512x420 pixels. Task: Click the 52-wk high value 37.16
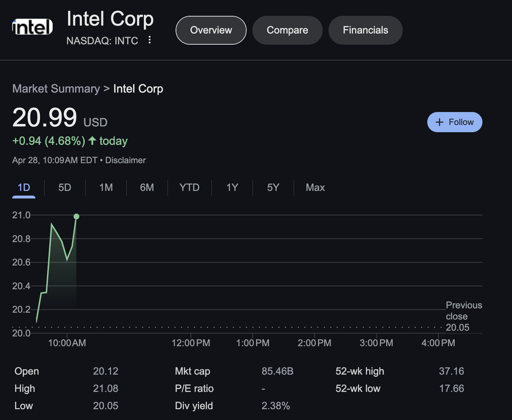451,371
